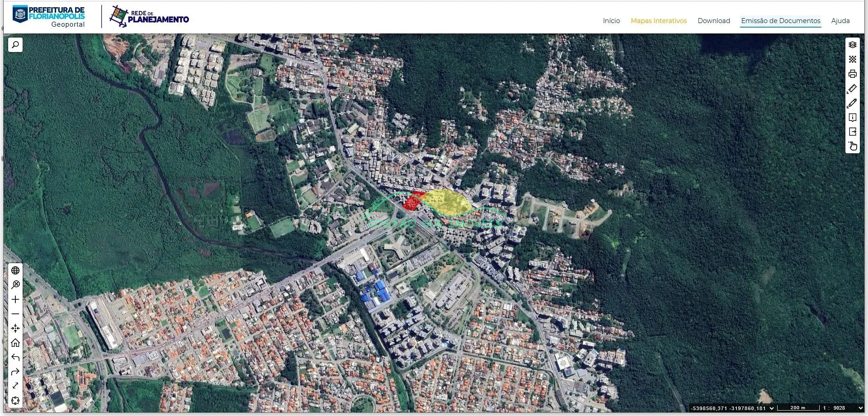868x416 pixels.
Task: Go to the Download page link
Action: click(x=713, y=21)
